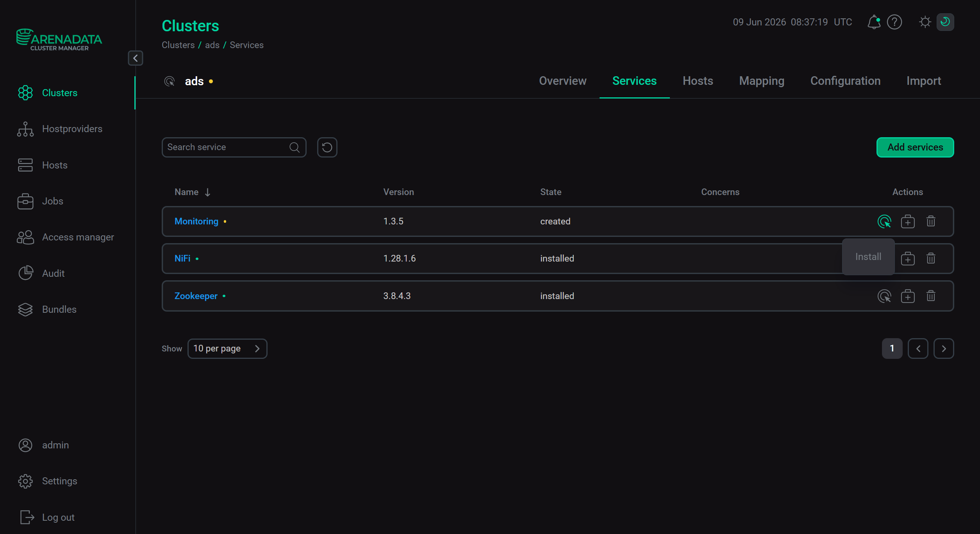Open the 10 per page dropdown
Screen dimensions: 980x534
point(227,348)
